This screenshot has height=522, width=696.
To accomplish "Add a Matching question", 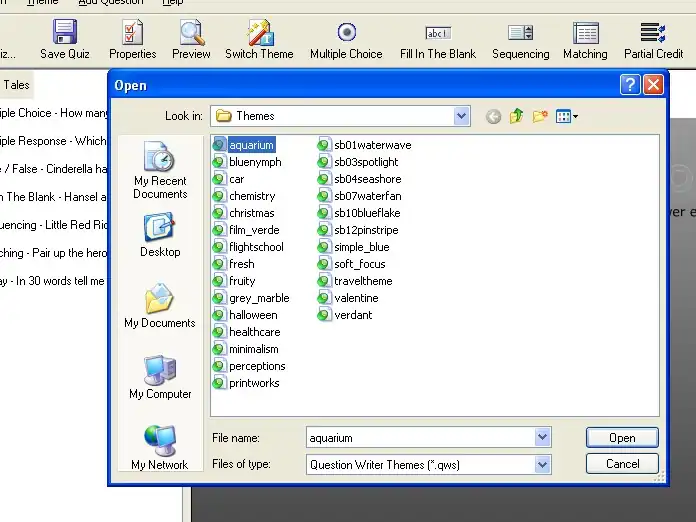I will click(585, 39).
